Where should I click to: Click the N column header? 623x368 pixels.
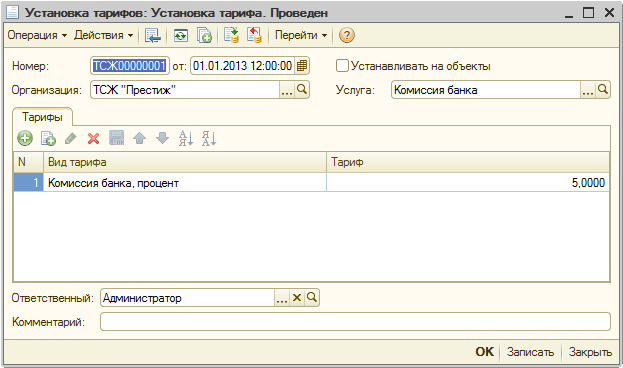(x=28, y=162)
